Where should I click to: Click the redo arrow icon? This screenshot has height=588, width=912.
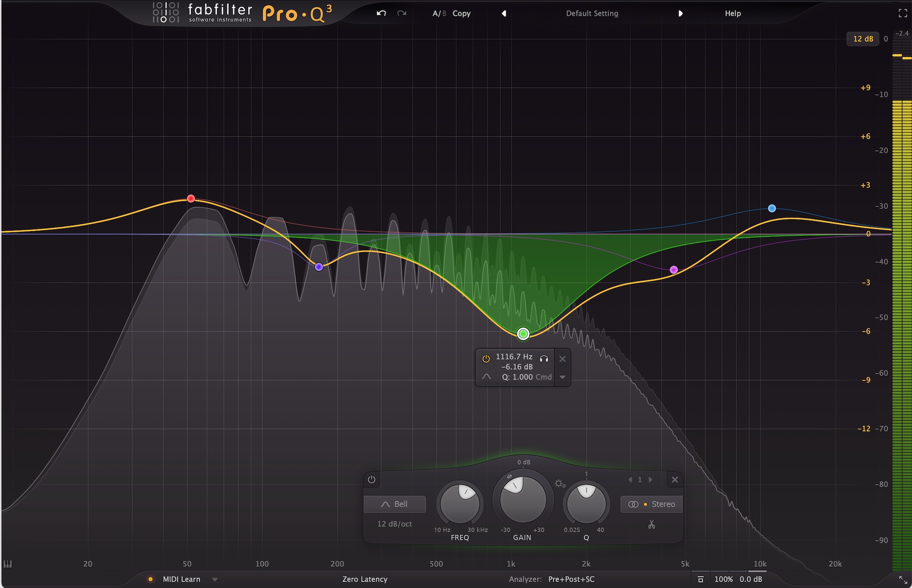(x=401, y=13)
